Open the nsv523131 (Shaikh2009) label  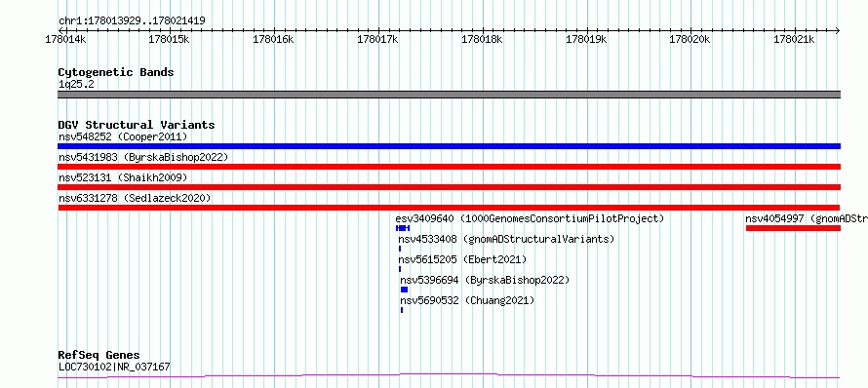[x=123, y=177]
